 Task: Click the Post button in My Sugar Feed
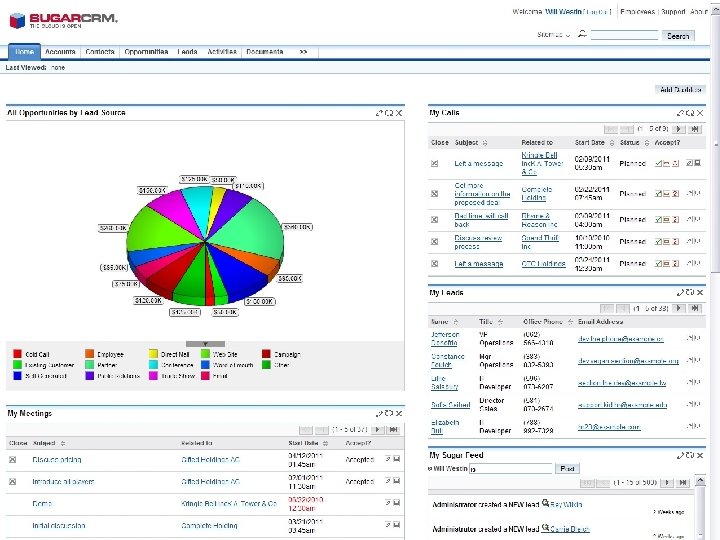click(568, 469)
